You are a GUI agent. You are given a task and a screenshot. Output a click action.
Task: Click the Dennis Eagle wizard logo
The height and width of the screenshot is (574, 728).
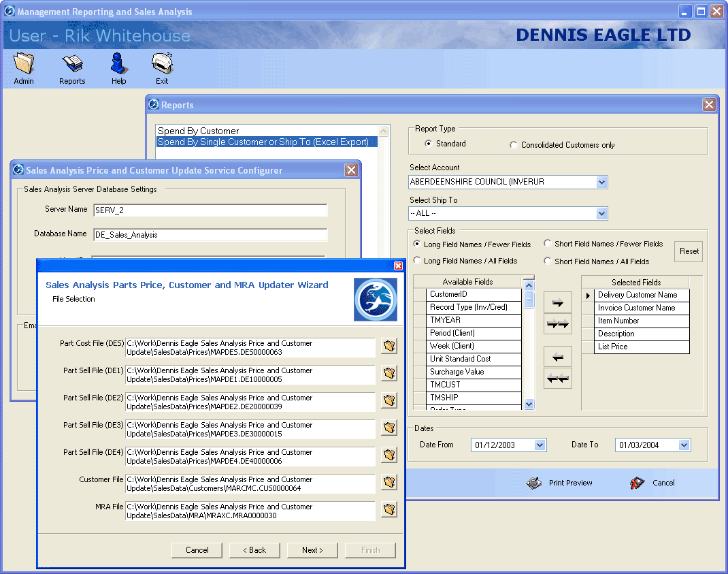(x=376, y=300)
